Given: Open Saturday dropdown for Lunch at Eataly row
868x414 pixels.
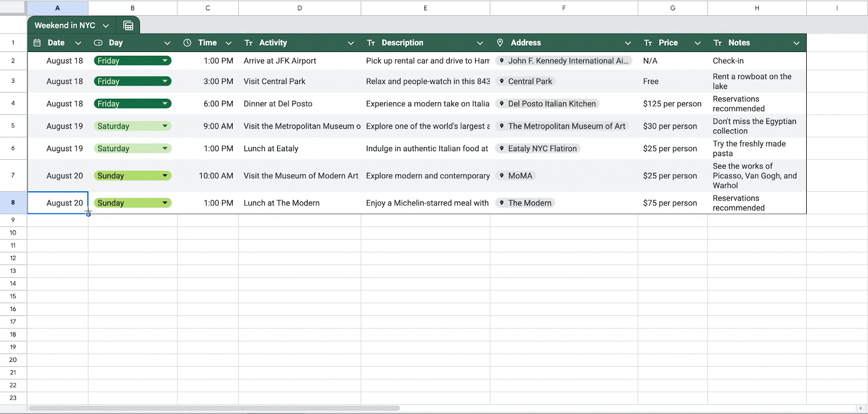Looking at the screenshot, I should pos(165,148).
